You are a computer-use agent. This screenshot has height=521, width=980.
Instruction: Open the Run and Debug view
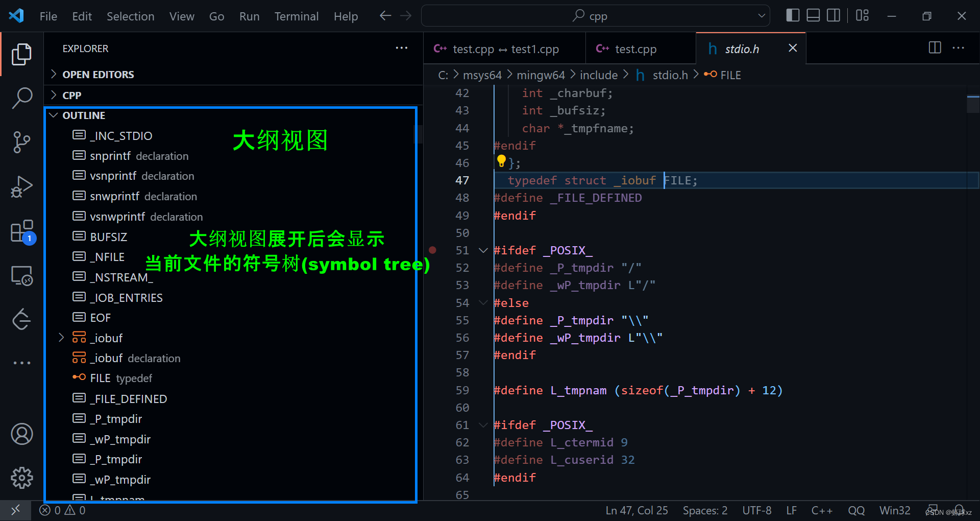pos(21,186)
